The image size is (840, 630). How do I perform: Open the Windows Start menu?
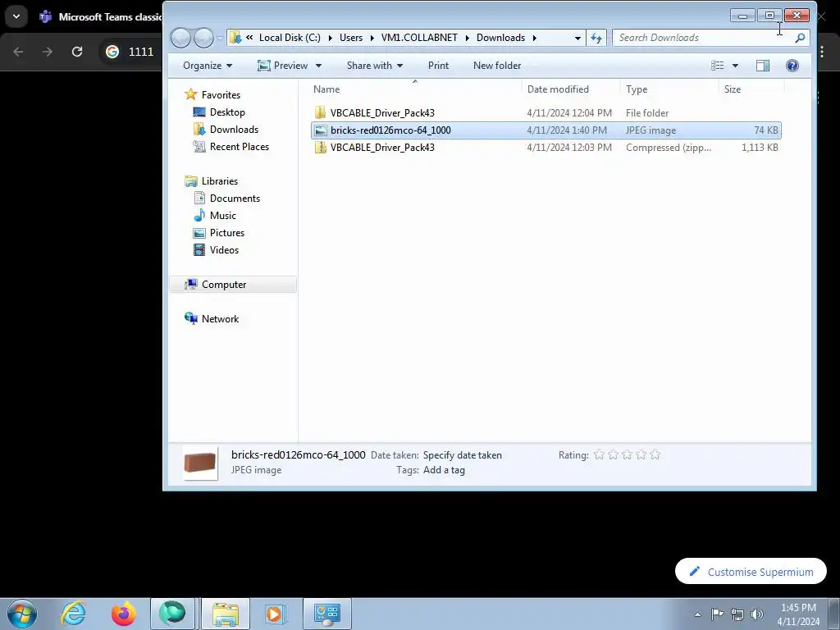[22, 614]
